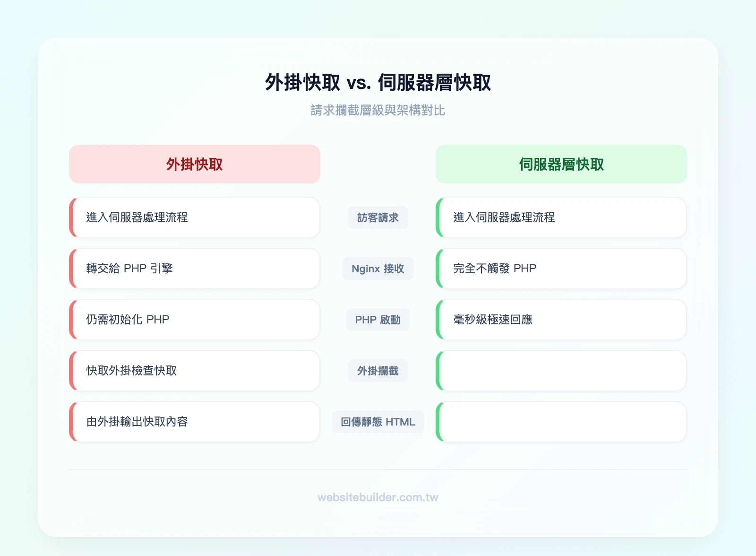Click the Nginx 接收 step label
Image resolution: width=756 pixels, height=556 pixels.
(x=378, y=269)
